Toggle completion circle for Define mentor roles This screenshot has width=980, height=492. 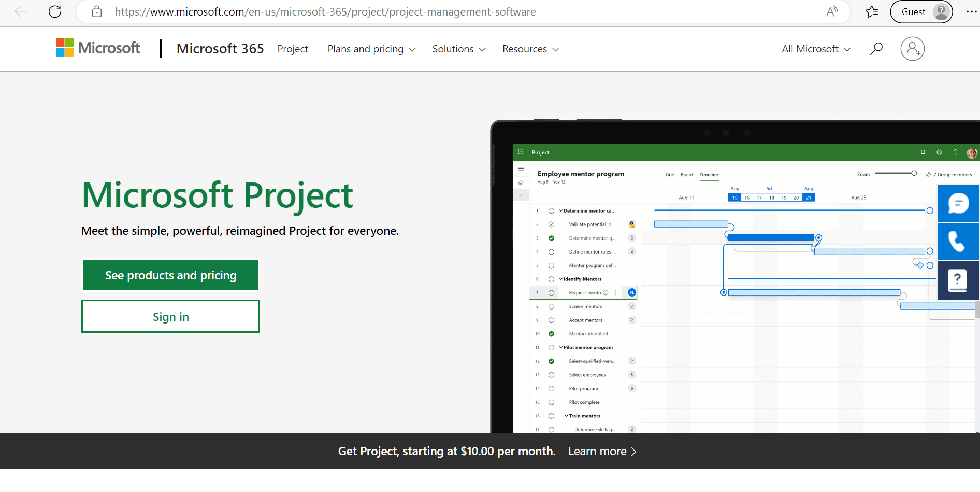[x=552, y=252]
